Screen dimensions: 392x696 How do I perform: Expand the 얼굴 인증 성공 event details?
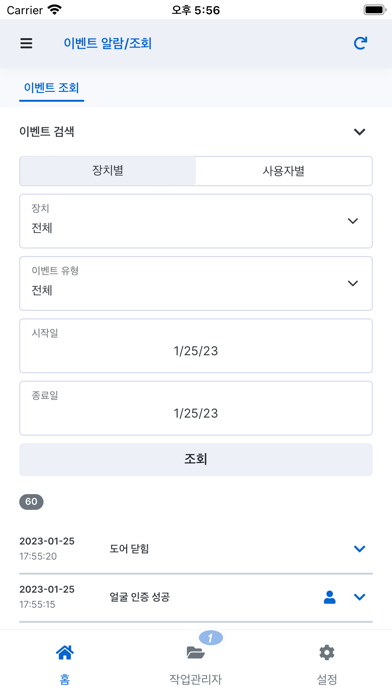(359, 597)
